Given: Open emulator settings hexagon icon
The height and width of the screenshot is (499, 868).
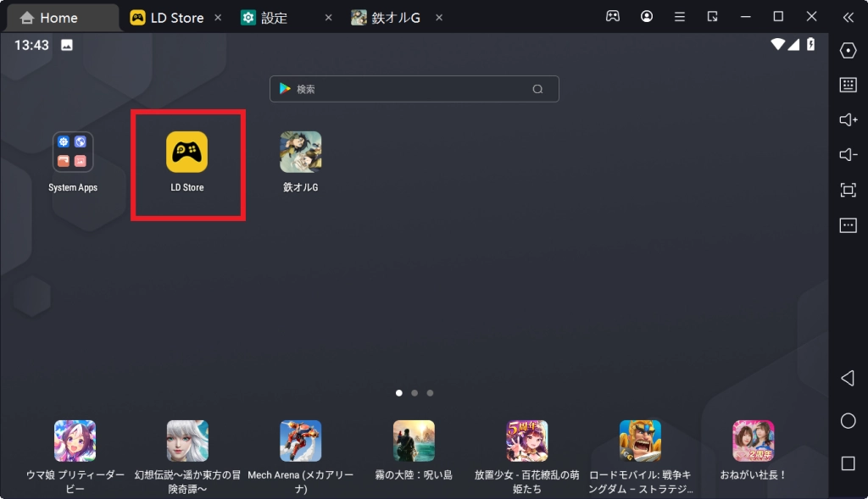Looking at the screenshot, I should point(848,50).
